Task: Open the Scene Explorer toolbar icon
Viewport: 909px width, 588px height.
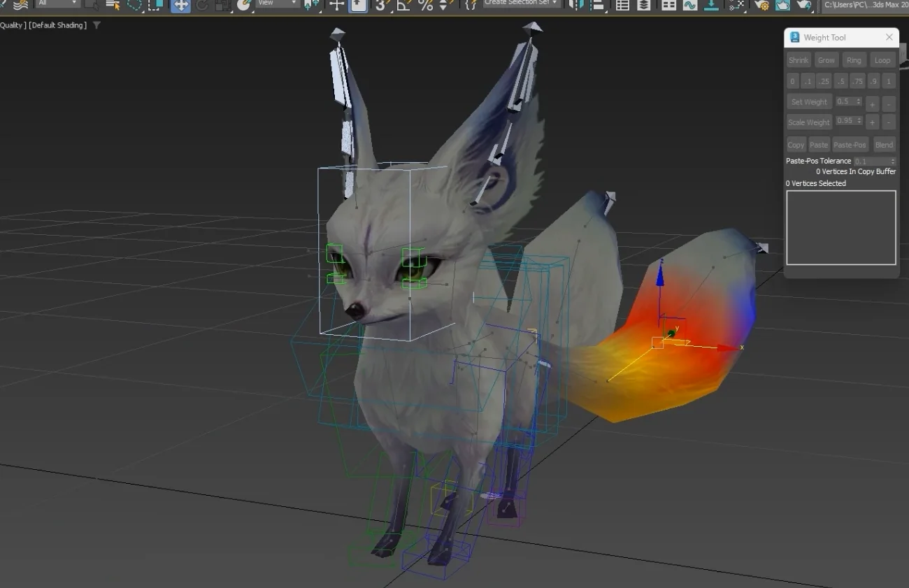Action: (x=622, y=5)
